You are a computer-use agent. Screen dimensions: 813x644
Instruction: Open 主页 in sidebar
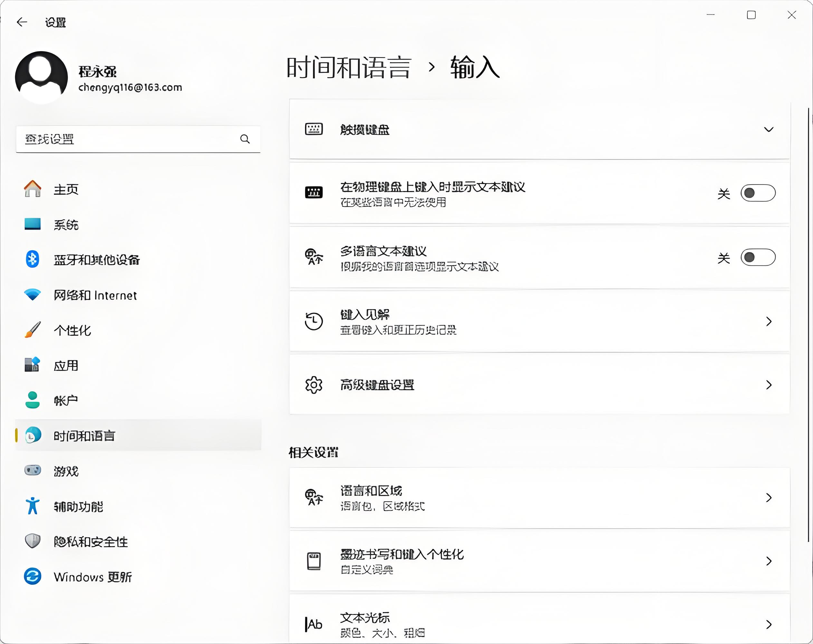pyautogui.click(x=66, y=189)
